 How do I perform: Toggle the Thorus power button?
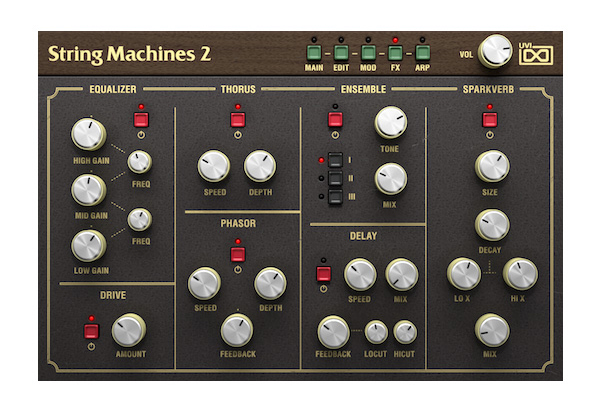[238, 119]
